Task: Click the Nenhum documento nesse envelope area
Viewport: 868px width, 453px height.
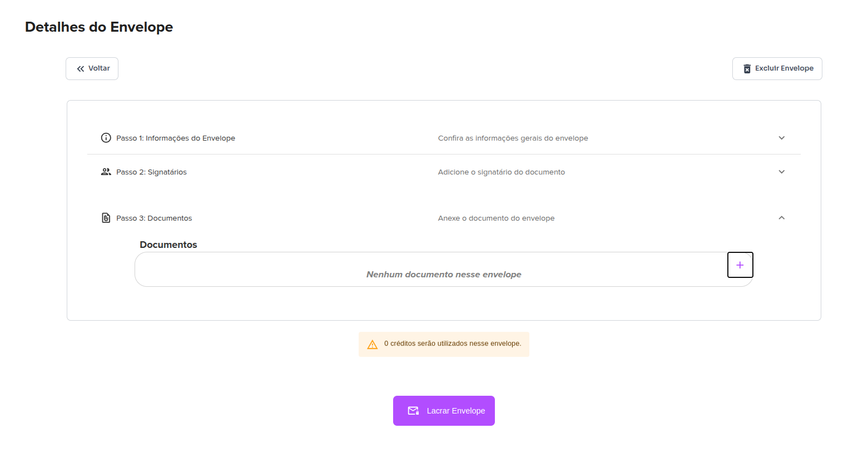Action: (x=443, y=274)
